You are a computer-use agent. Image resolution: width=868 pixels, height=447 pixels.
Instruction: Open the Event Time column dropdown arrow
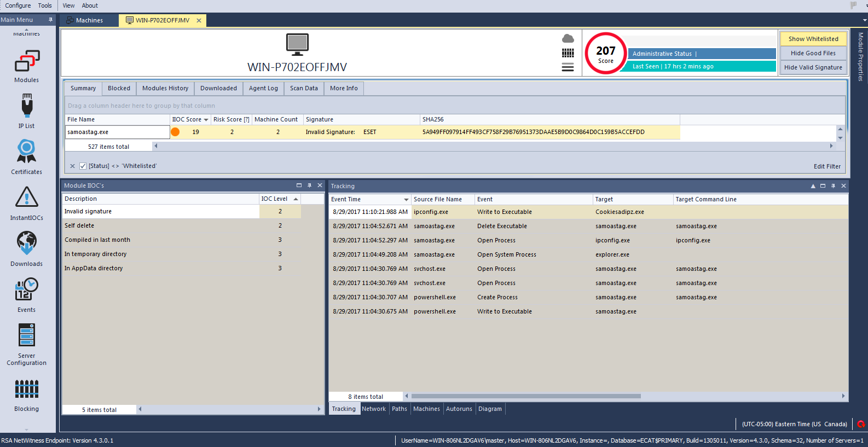pos(406,200)
